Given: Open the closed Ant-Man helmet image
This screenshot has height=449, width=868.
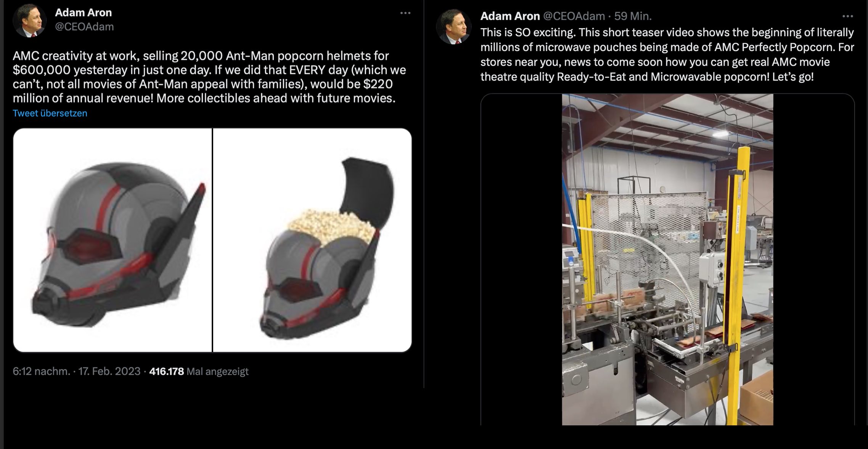Looking at the screenshot, I should [x=113, y=240].
